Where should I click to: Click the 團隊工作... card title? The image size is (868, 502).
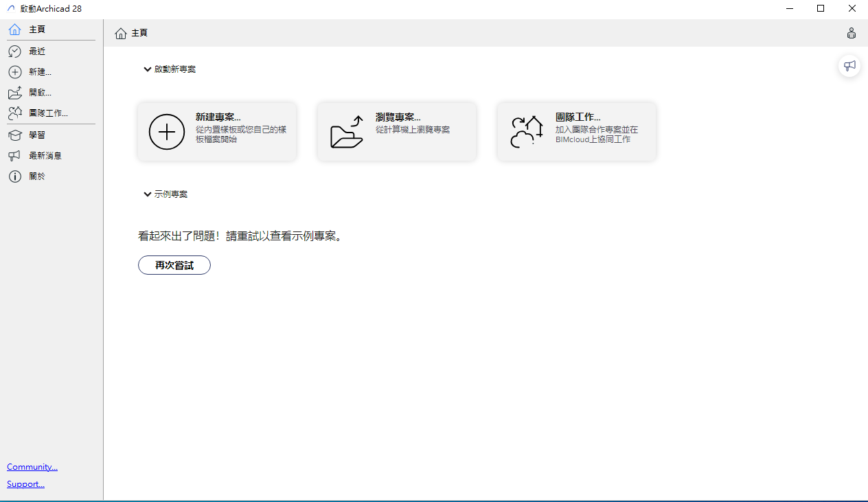[x=578, y=117]
